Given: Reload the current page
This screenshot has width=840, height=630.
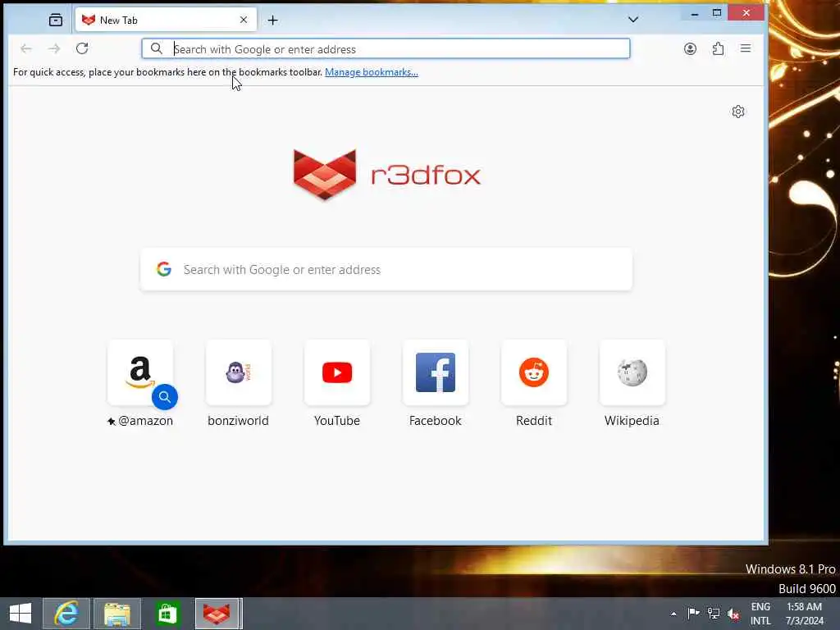Looking at the screenshot, I should (x=82, y=48).
